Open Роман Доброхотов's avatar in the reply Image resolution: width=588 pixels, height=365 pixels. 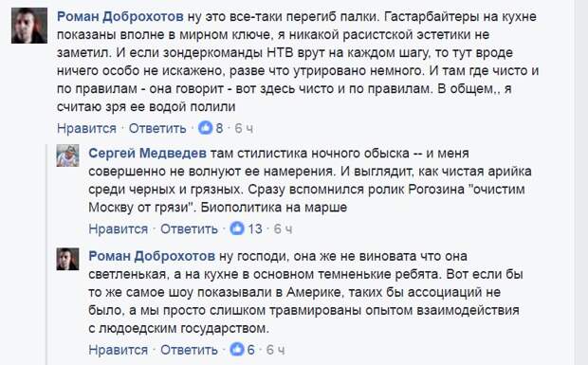coord(68,259)
